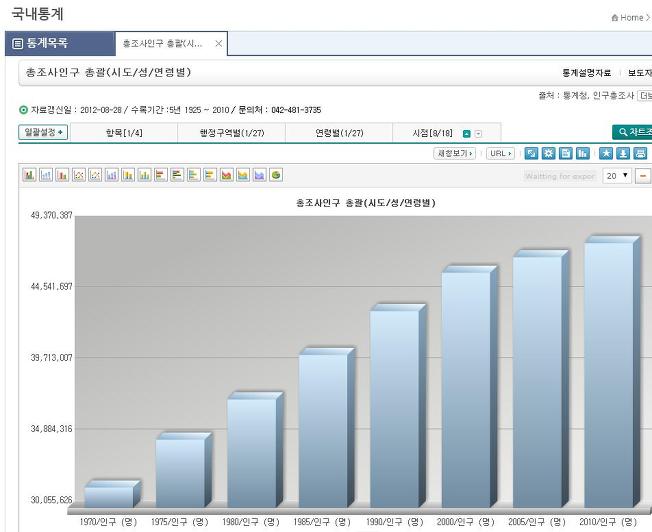652x532 pixels.
Task: Click the 39,713,007 y-axis value
Action: point(51,357)
